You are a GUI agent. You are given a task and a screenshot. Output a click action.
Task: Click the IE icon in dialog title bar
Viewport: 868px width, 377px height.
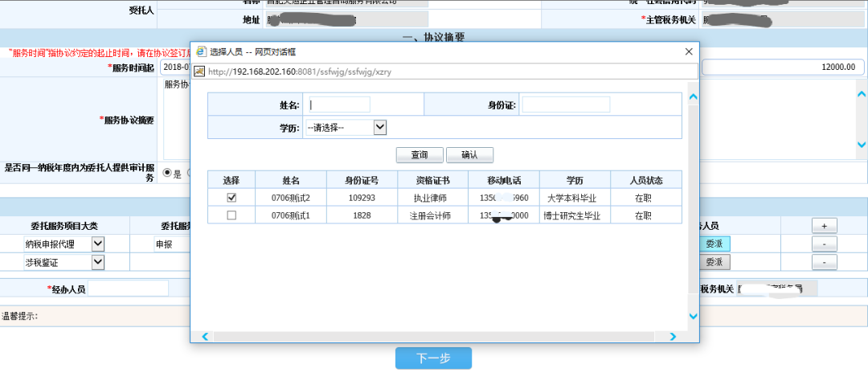pos(201,51)
